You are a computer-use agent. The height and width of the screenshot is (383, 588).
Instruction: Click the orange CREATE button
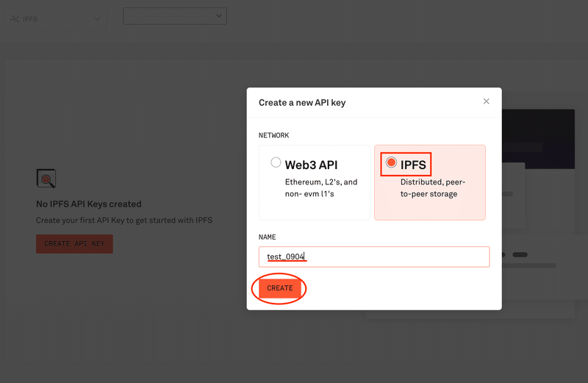pyautogui.click(x=280, y=288)
